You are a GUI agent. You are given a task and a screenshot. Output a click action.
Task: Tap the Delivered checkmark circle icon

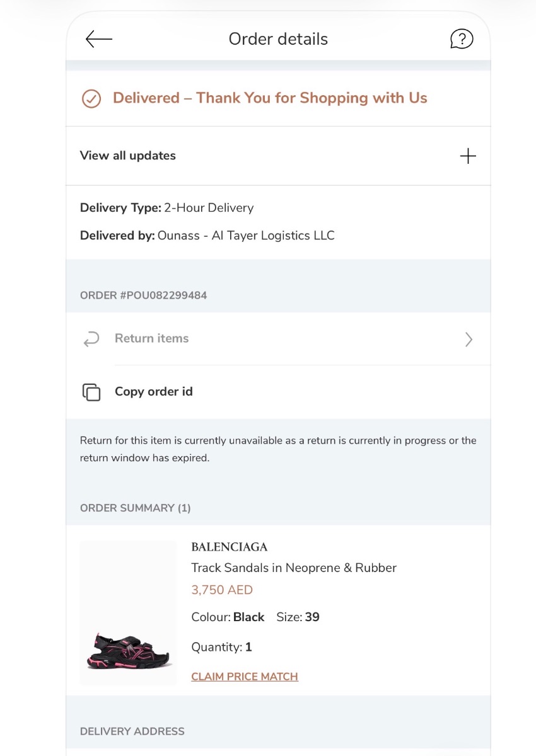click(x=91, y=99)
